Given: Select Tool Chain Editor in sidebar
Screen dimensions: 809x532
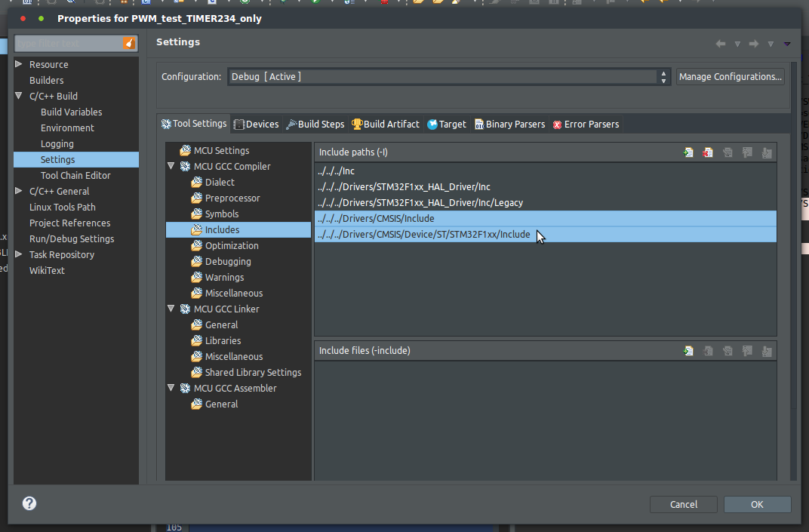Looking at the screenshot, I should 75,176.
